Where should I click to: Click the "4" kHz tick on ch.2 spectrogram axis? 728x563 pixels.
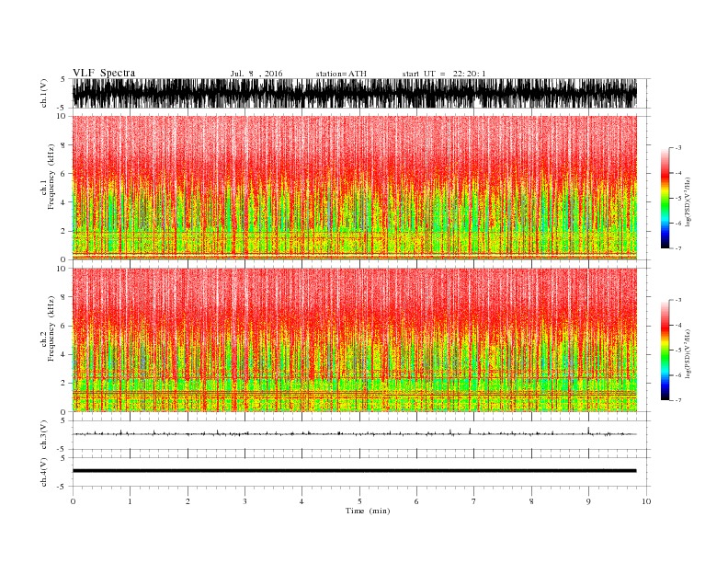(x=63, y=354)
